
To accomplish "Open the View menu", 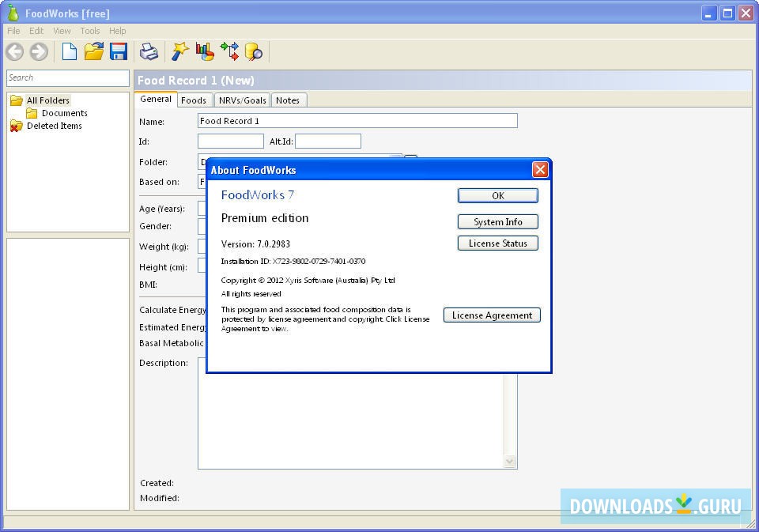I will [62, 31].
